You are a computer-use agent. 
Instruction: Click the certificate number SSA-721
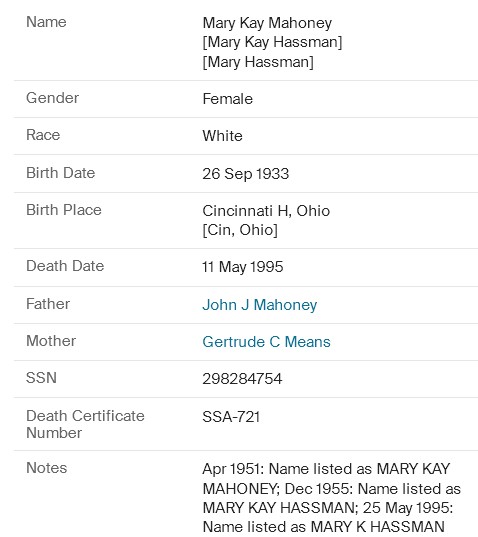(x=231, y=417)
